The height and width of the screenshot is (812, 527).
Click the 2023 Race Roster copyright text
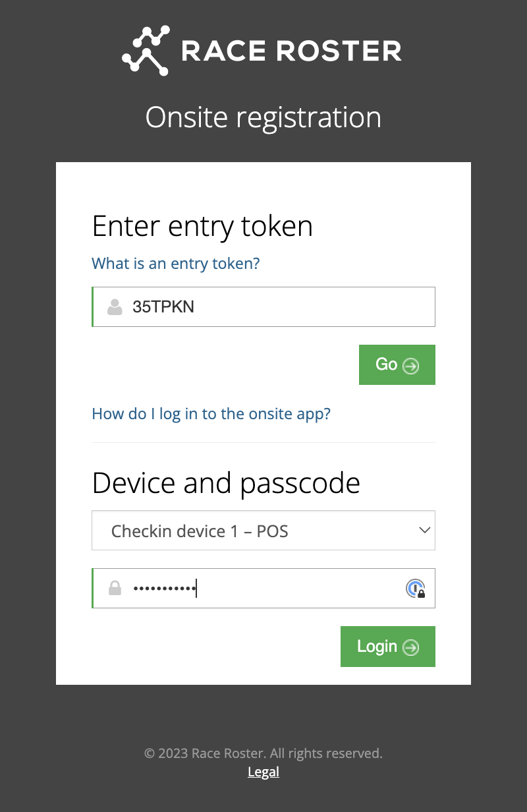(263, 753)
